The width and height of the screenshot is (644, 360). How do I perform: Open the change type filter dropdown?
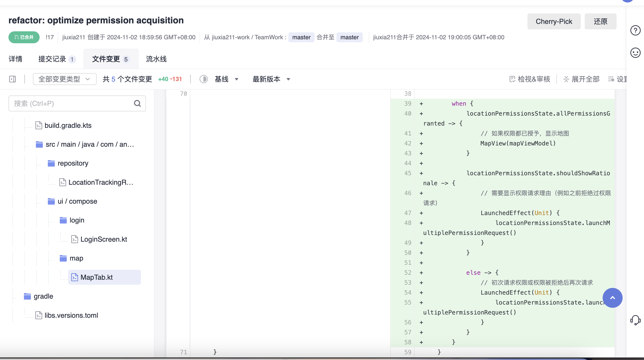[x=64, y=79]
